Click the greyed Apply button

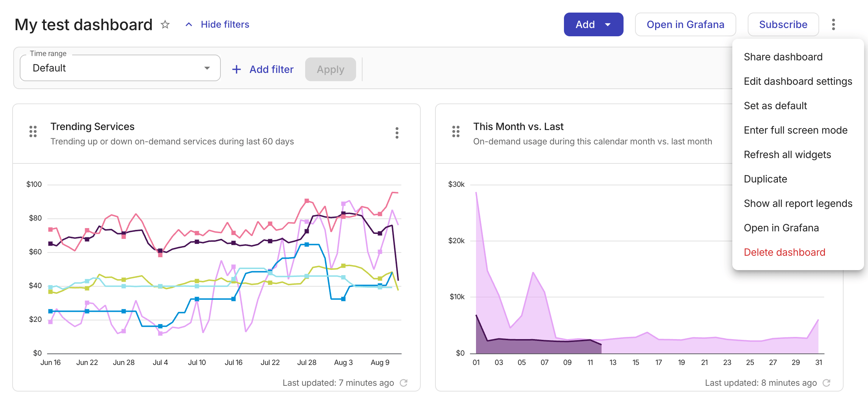coord(330,69)
